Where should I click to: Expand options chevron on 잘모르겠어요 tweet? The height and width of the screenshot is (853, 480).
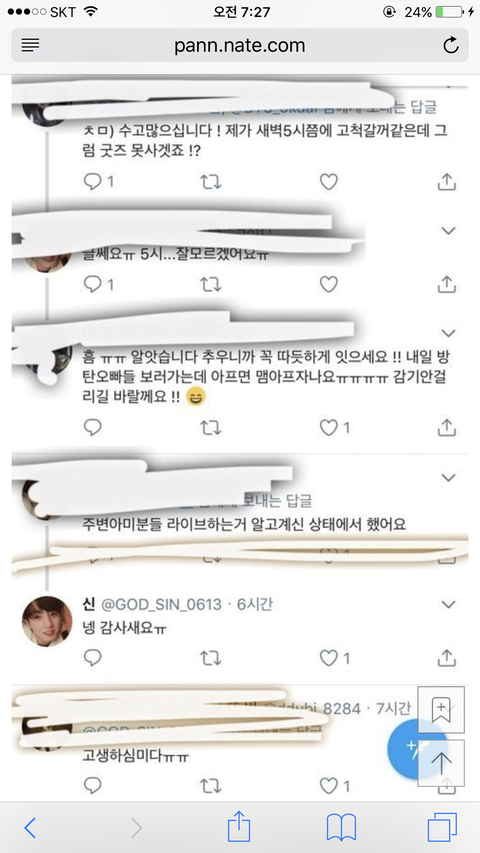[448, 231]
